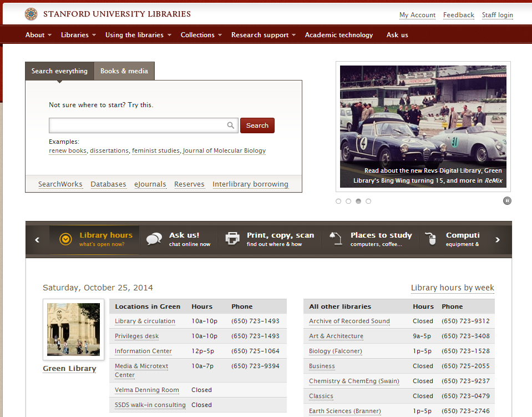Expand the Collections menu
The height and width of the screenshot is (417, 532).
coord(201,34)
